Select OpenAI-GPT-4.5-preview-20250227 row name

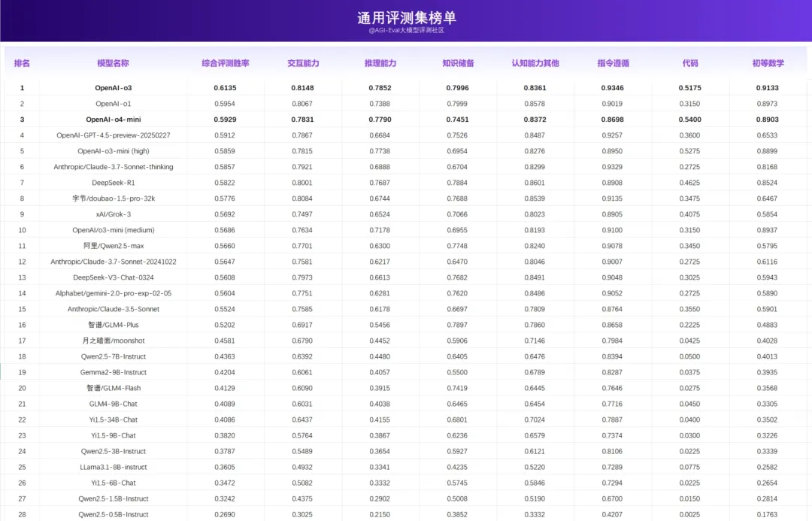pyautogui.click(x=114, y=135)
